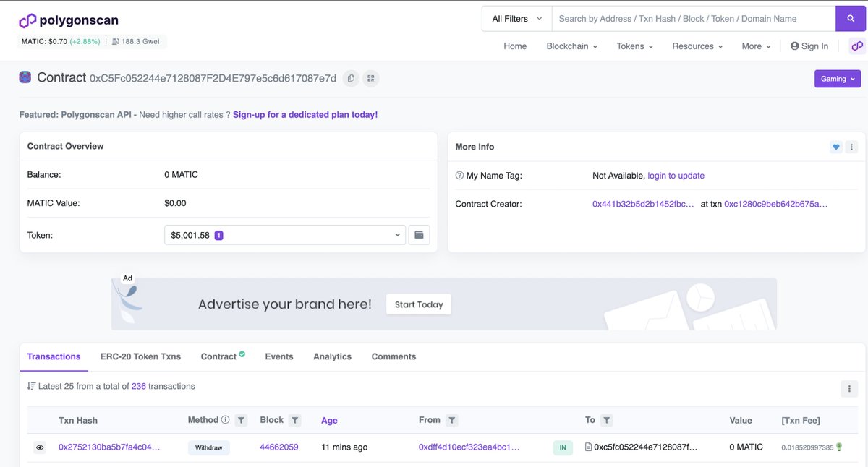Open the All Filters dropdown

516,19
